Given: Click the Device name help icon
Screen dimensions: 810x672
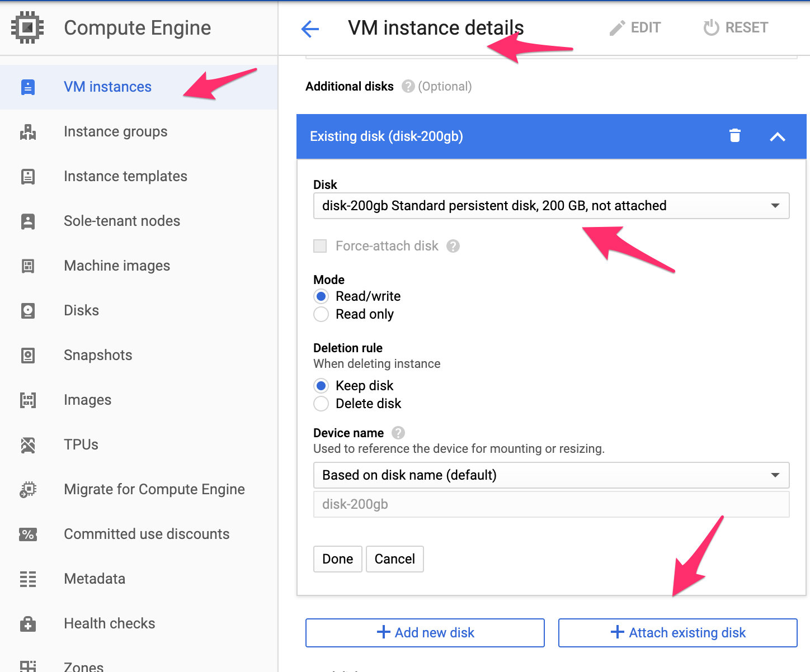Looking at the screenshot, I should [x=398, y=433].
